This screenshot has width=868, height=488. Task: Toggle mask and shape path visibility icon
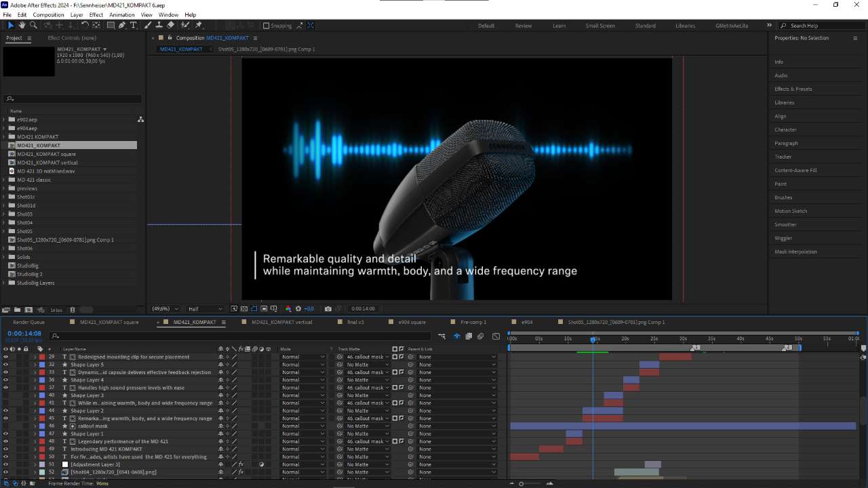254,309
